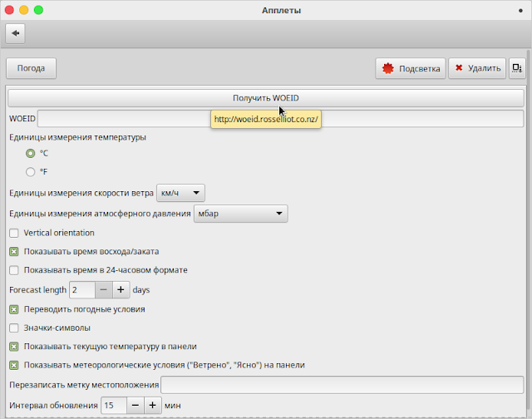This screenshot has width=532, height=419.
Task: Focus the WOEID input field
Action: coord(280,118)
